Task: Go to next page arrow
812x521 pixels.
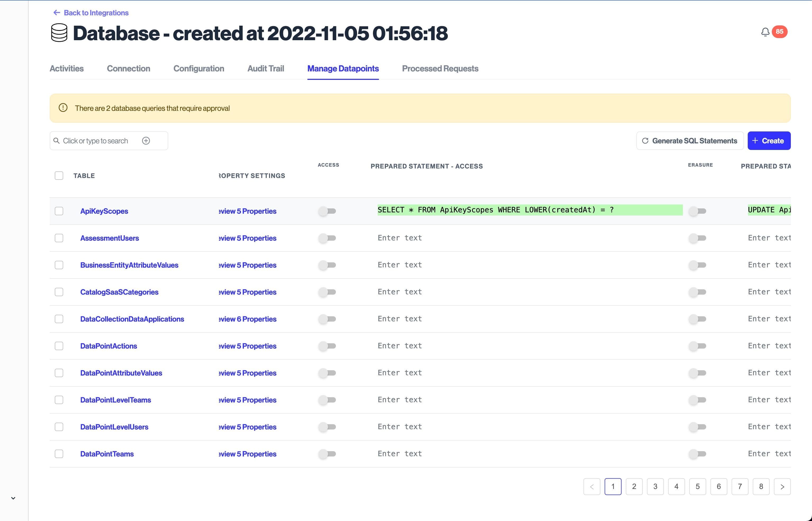Action: coord(782,487)
